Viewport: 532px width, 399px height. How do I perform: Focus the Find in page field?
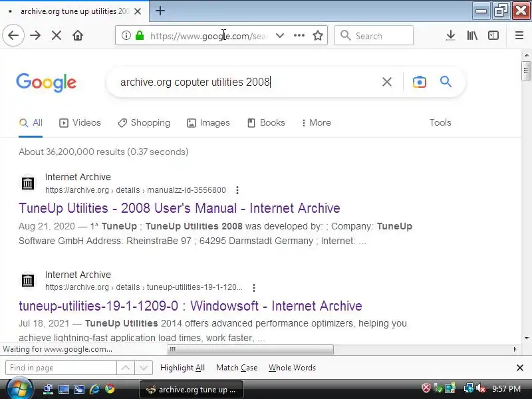61,368
